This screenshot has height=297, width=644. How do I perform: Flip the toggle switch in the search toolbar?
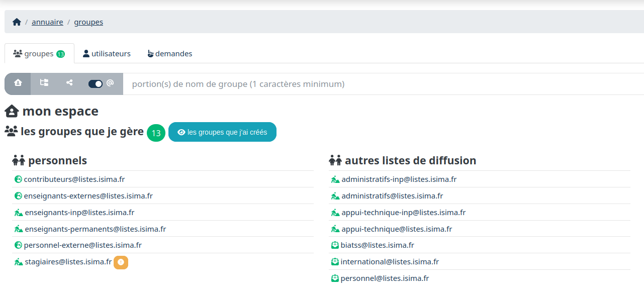(x=95, y=83)
